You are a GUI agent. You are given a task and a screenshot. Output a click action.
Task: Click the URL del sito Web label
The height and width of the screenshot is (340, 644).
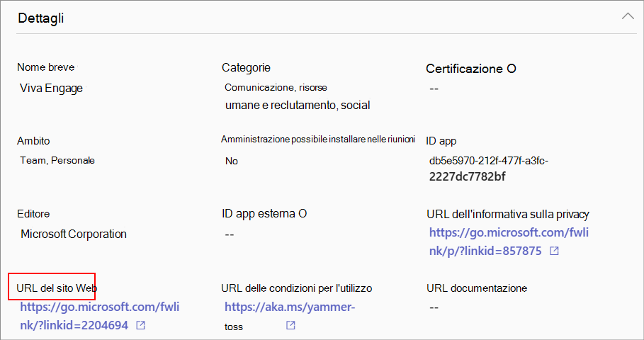(x=57, y=288)
